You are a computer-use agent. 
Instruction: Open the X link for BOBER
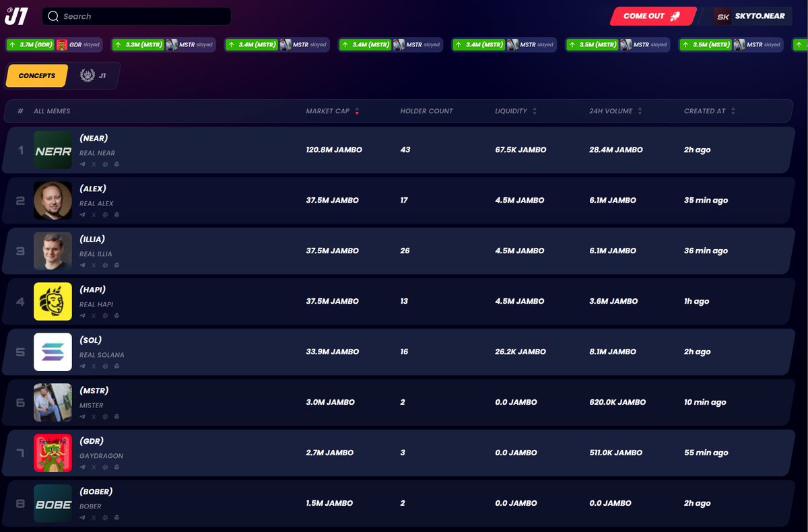94,518
